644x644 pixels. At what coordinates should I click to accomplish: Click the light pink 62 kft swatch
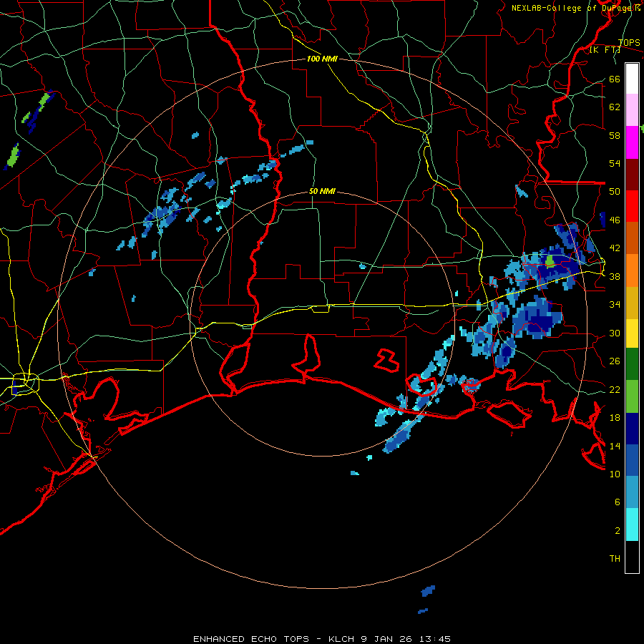point(632,110)
